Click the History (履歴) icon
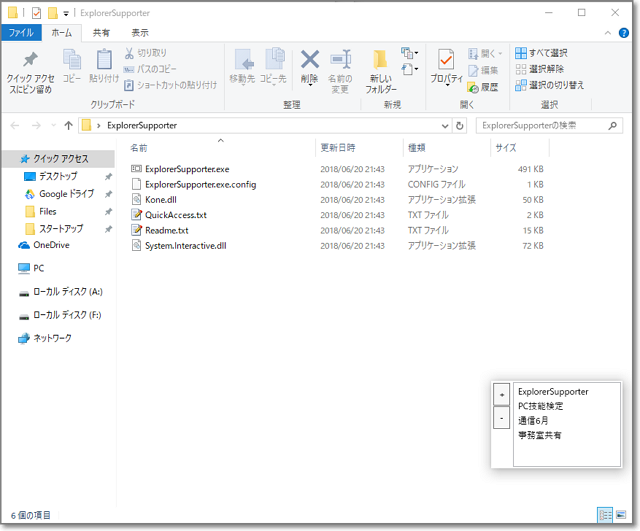640x531 pixels. [482, 87]
